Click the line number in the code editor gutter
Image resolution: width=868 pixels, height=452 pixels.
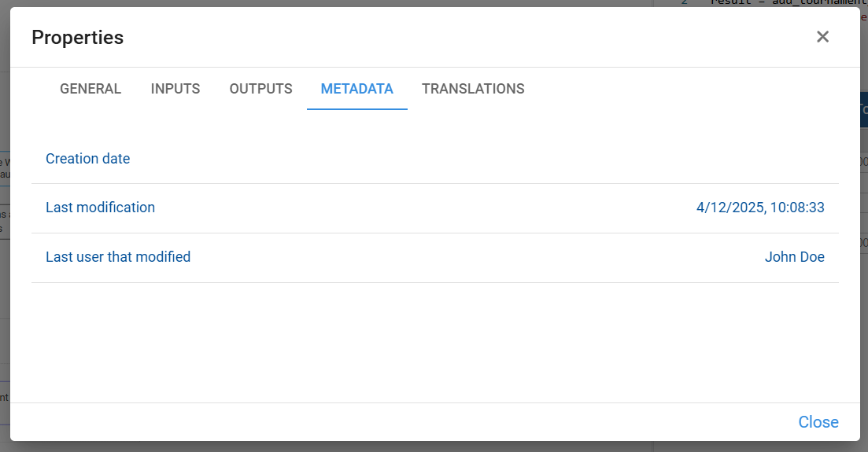tap(684, 2)
